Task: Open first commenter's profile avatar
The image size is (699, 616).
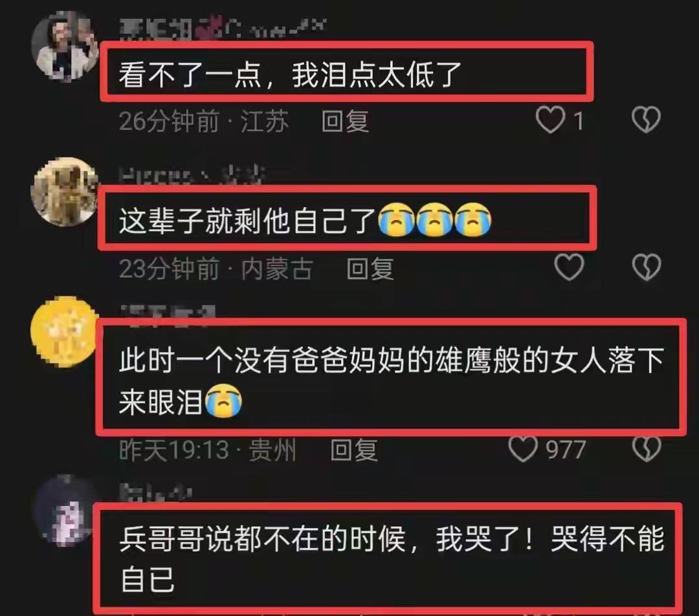Action: [65, 47]
